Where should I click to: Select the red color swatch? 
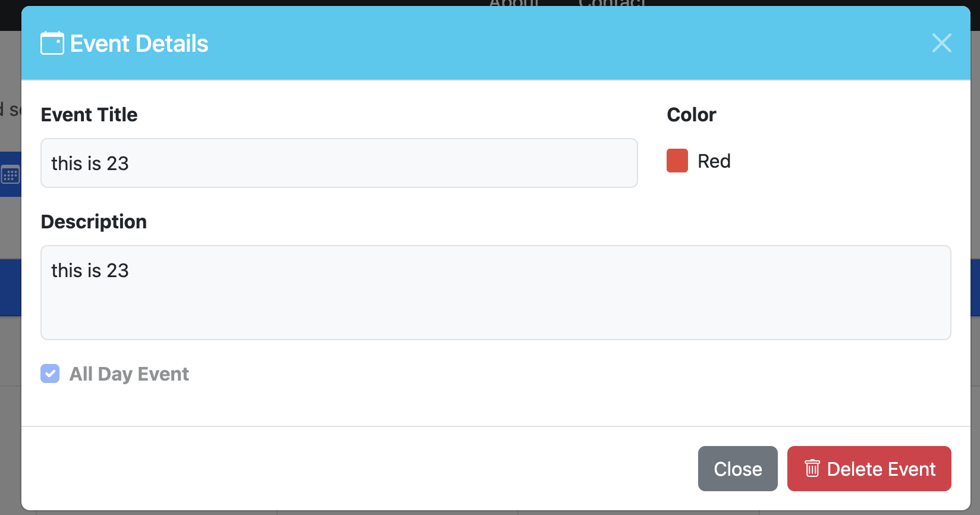pyautogui.click(x=677, y=161)
